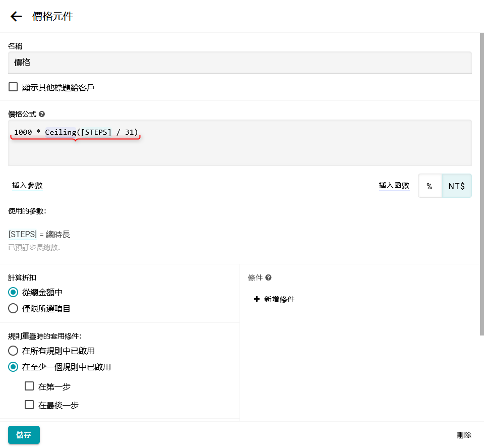Switch to percent (%) unit
This screenshot has width=484, height=448.
click(430, 186)
